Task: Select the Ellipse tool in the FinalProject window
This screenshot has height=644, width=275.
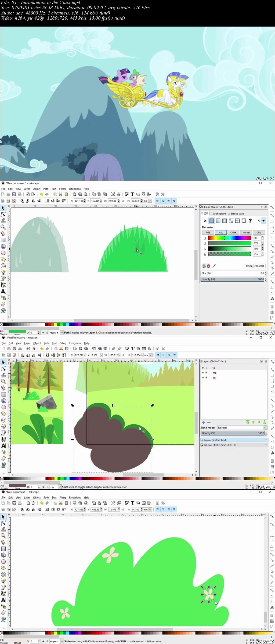Action: (3, 407)
